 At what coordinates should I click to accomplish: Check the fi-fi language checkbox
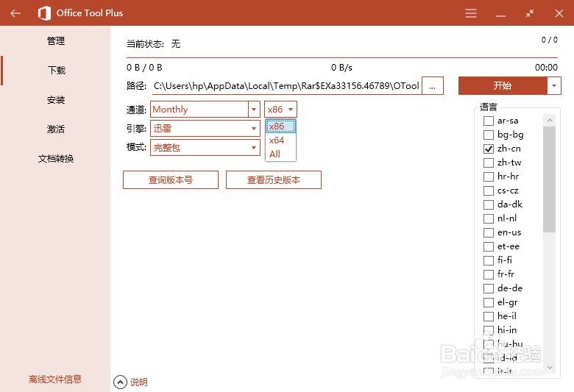(x=489, y=260)
